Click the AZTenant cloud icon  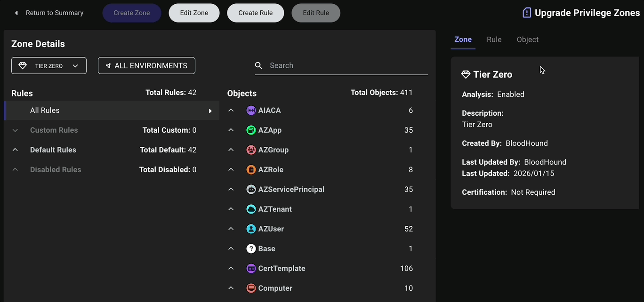coord(251,209)
